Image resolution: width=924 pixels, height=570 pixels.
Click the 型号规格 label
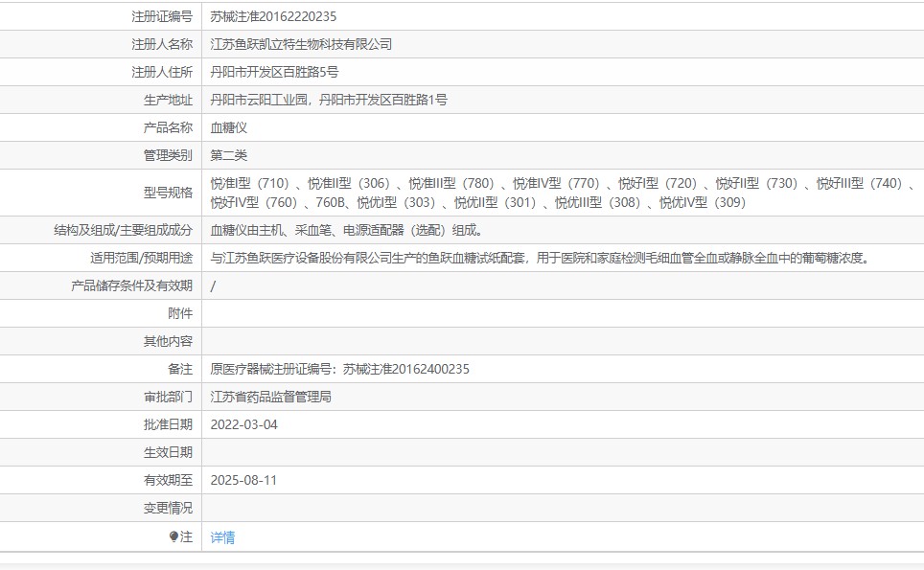(x=168, y=193)
